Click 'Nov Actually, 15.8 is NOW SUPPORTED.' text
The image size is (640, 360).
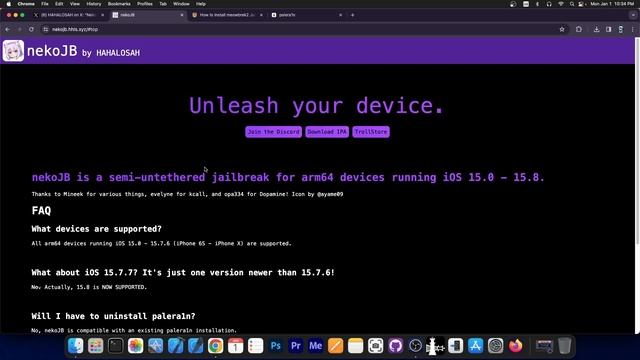(x=89, y=287)
